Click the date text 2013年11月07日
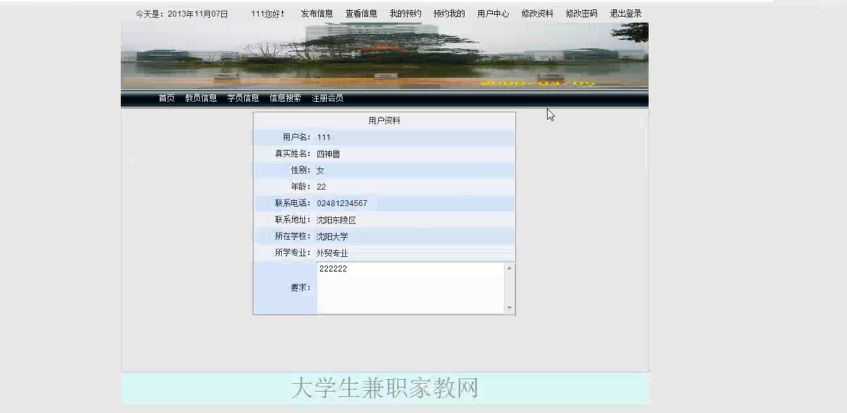Screen dimensions: 847x413 [x=198, y=14]
